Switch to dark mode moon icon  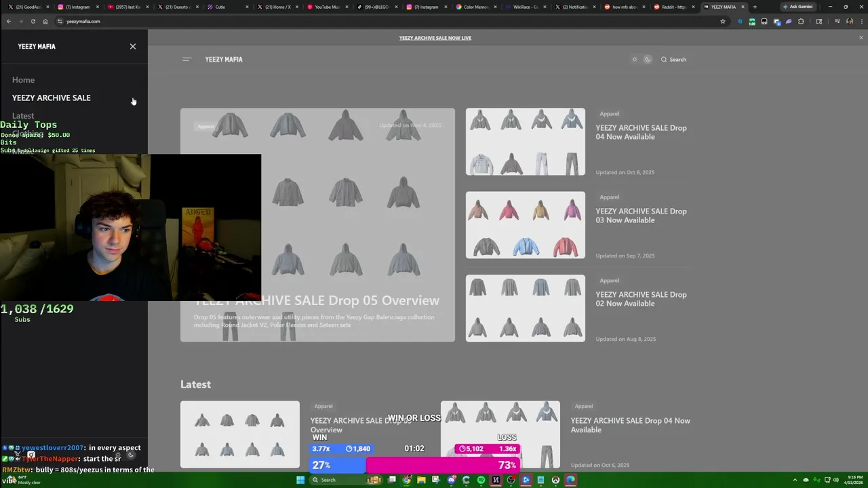(x=648, y=59)
